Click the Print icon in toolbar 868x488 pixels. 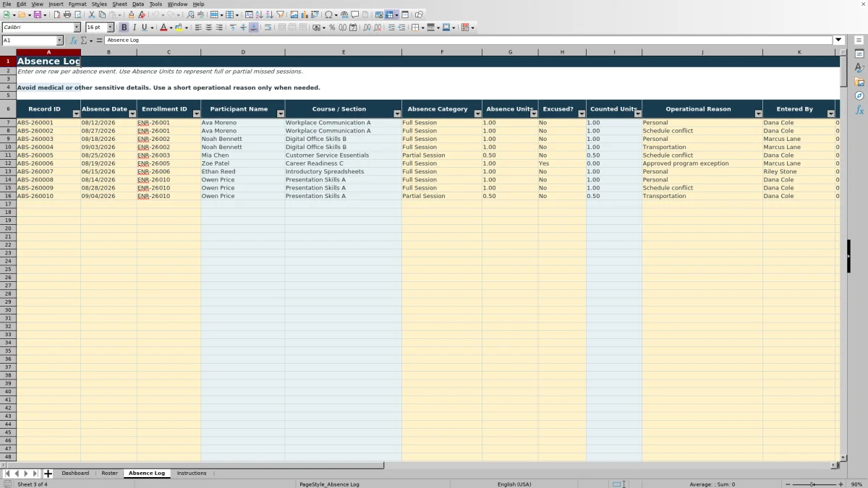click(x=67, y=14)
